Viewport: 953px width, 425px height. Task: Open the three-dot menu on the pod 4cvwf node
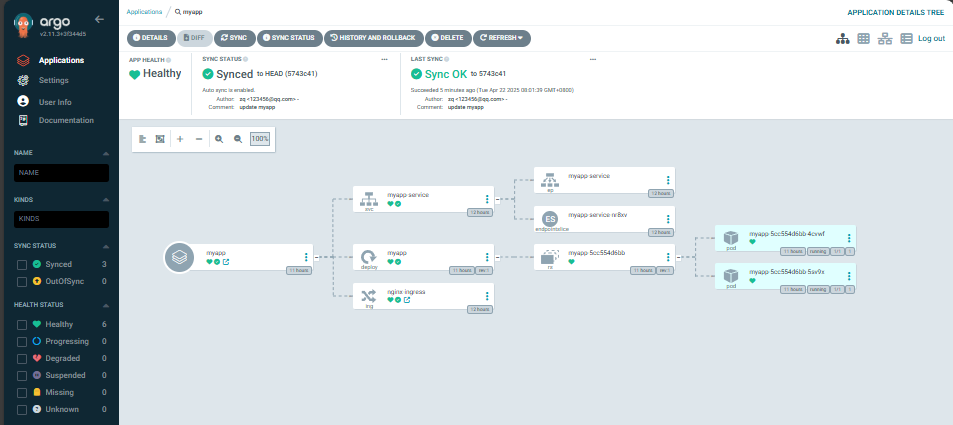(849, 238)
